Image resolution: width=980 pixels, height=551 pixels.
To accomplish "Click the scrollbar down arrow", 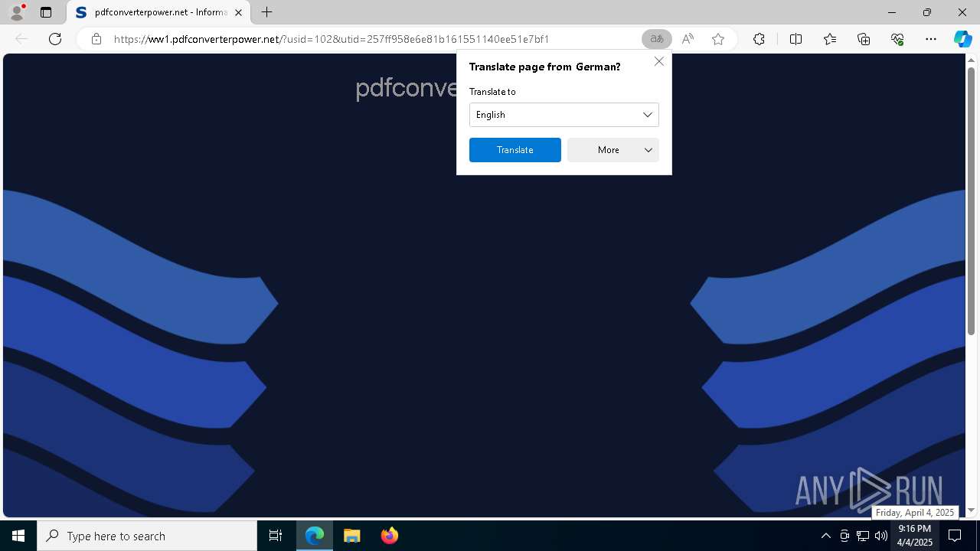I will pos(971,510).
